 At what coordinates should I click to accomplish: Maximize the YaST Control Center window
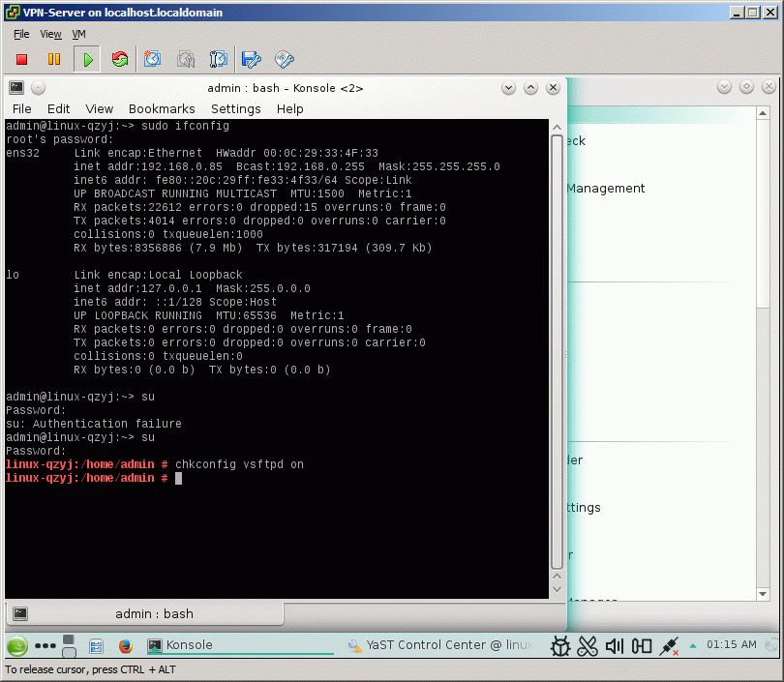coord(746,87)
